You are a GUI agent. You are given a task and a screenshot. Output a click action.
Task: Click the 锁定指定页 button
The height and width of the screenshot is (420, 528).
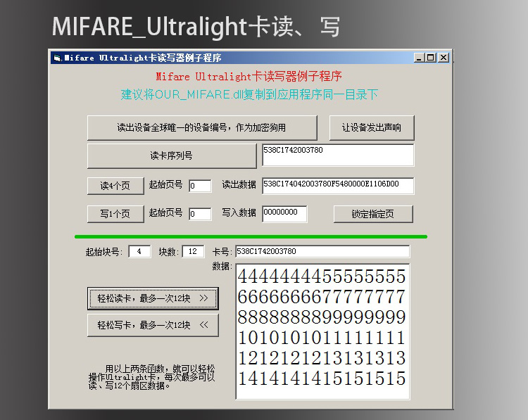coord(373,214)
